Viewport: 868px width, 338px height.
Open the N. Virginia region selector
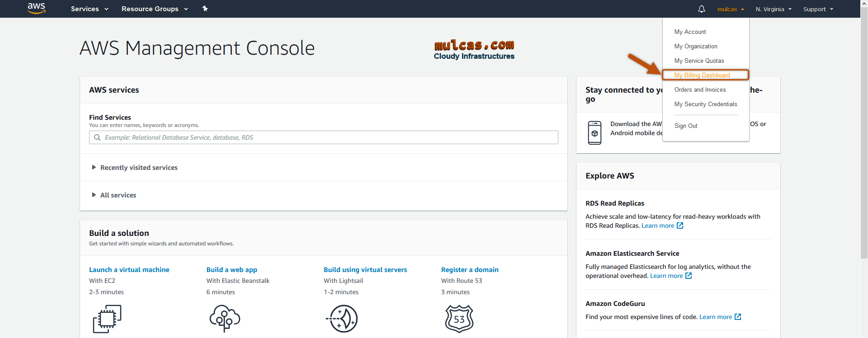click(774, 9)
